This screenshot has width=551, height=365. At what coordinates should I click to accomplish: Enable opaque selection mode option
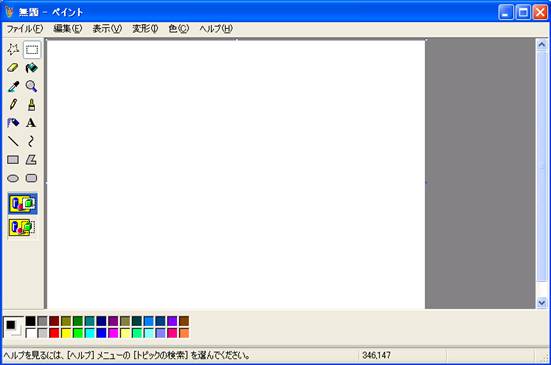(x=22, y=203)
